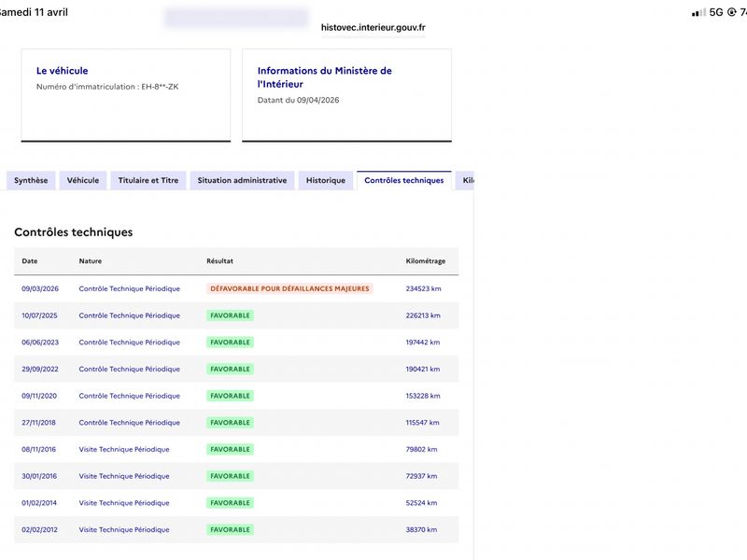
Task: Click Contrôle Technique Périodique in the 29/09/2022 row
Action: click(x=130, y=369)
